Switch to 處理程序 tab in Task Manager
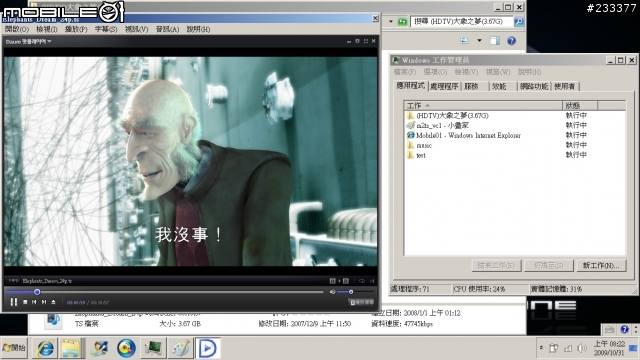 444,87
